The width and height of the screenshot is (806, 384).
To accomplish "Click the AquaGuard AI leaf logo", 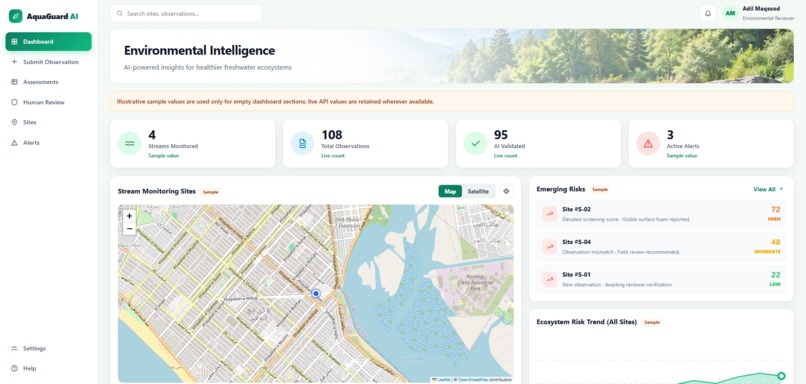I will tap(15, 16).
